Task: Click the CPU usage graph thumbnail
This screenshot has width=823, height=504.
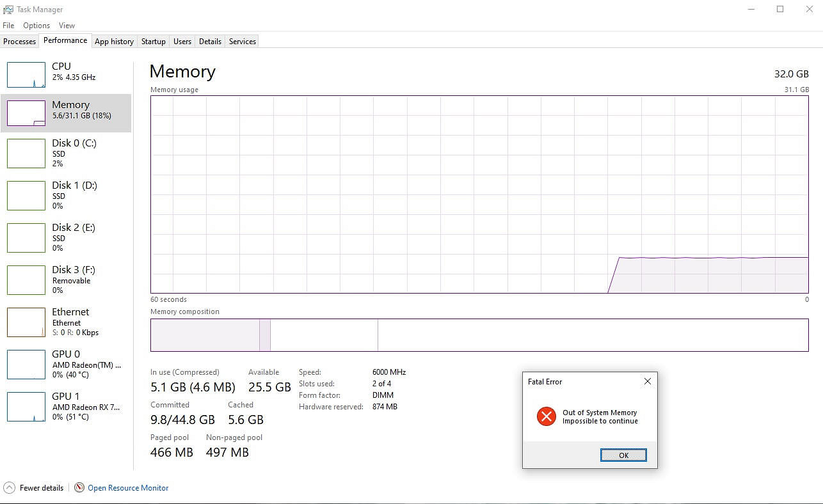Action: click(x=26, y=75)
